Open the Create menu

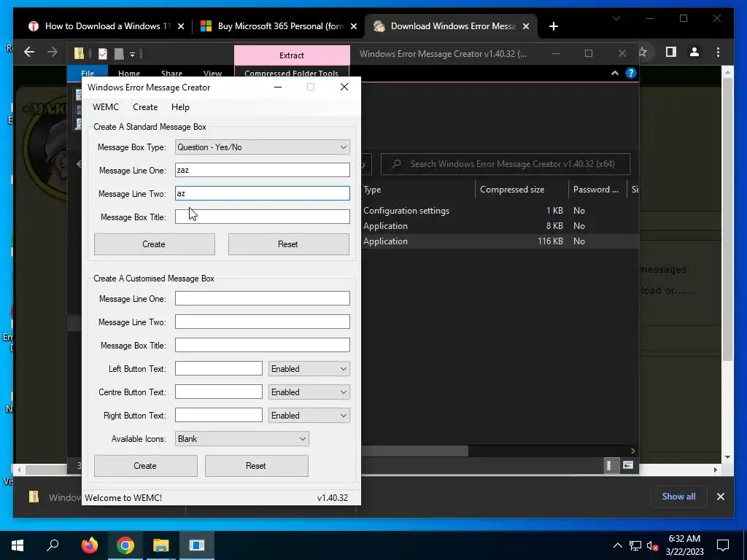(145, 107)
